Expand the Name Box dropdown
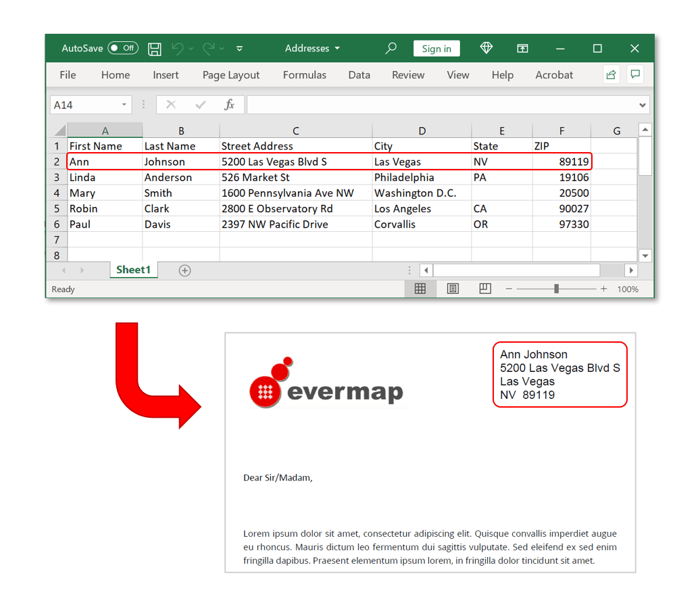Viewport: 700px width, 603px height. (123, 105)
